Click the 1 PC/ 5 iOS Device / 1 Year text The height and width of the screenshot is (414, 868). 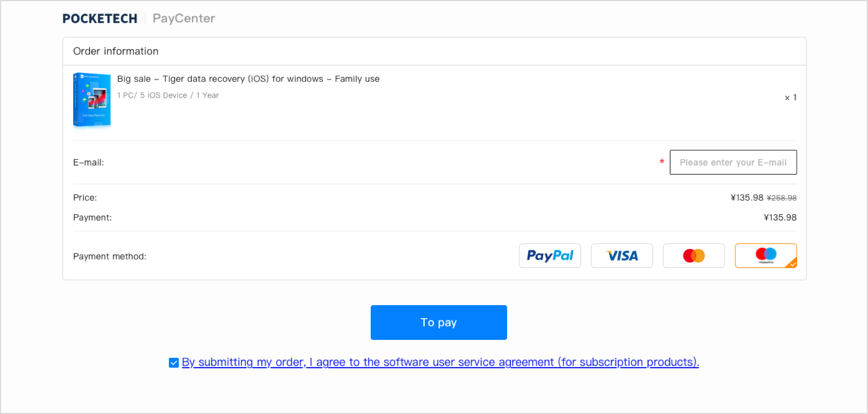(168, 95)
